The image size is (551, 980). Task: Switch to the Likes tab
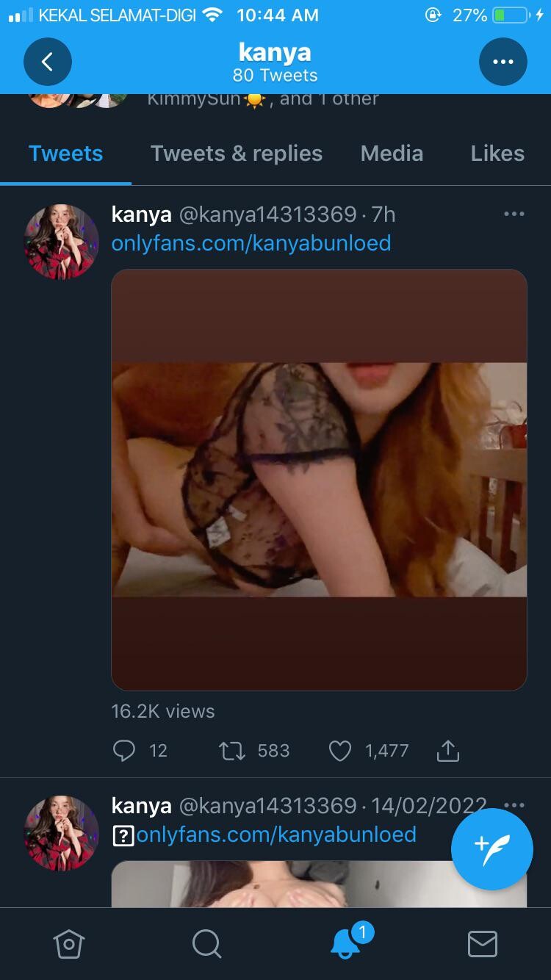[x=497, y=154]
